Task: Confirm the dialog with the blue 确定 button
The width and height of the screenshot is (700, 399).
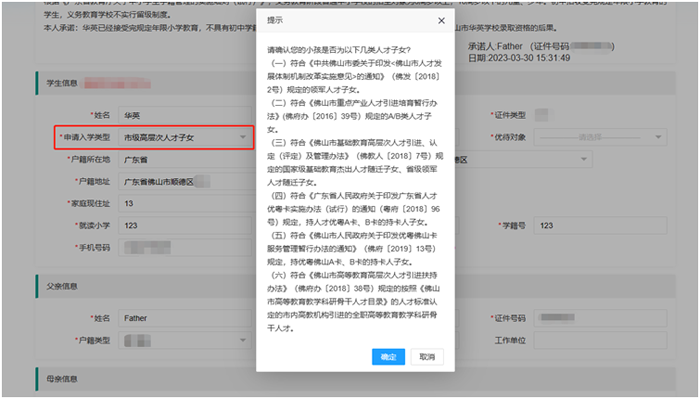Action: click(x=388, y=357)
